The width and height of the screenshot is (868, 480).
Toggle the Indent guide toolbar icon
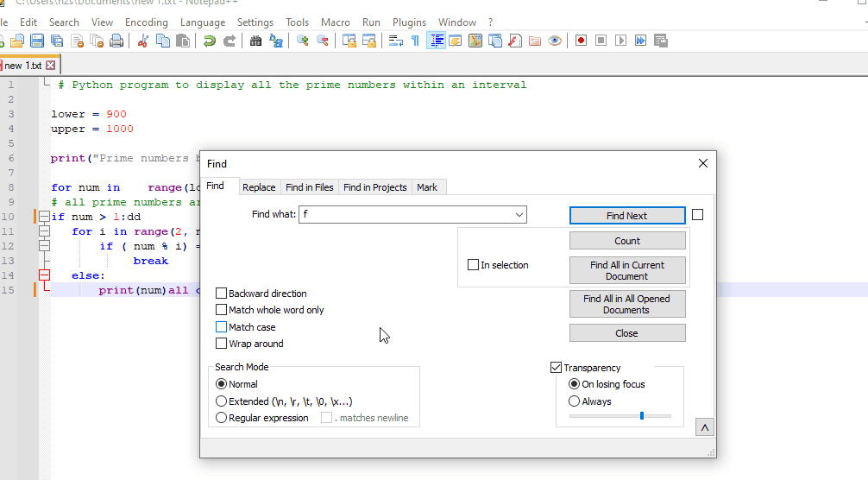[436, 41]
